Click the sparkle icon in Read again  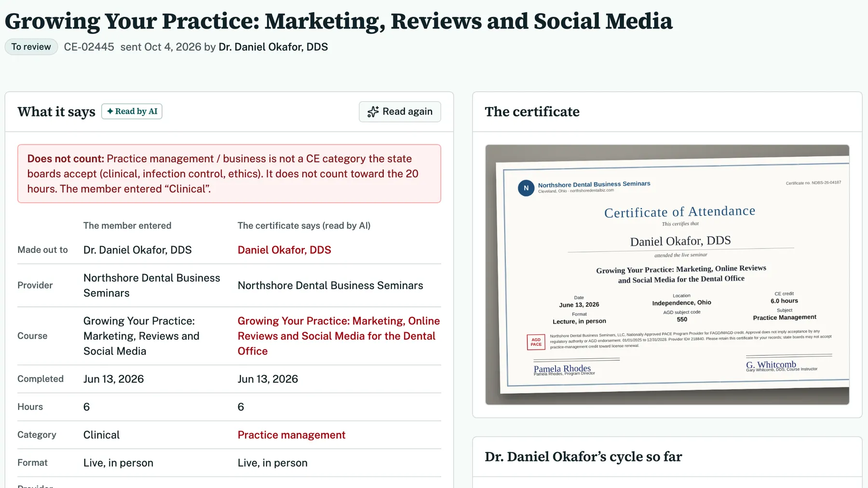click(x=373, y=112)
